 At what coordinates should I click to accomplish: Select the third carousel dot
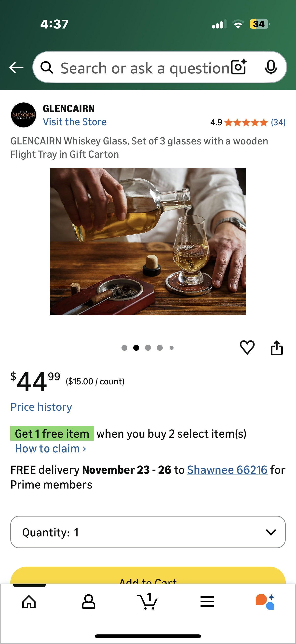148,348
